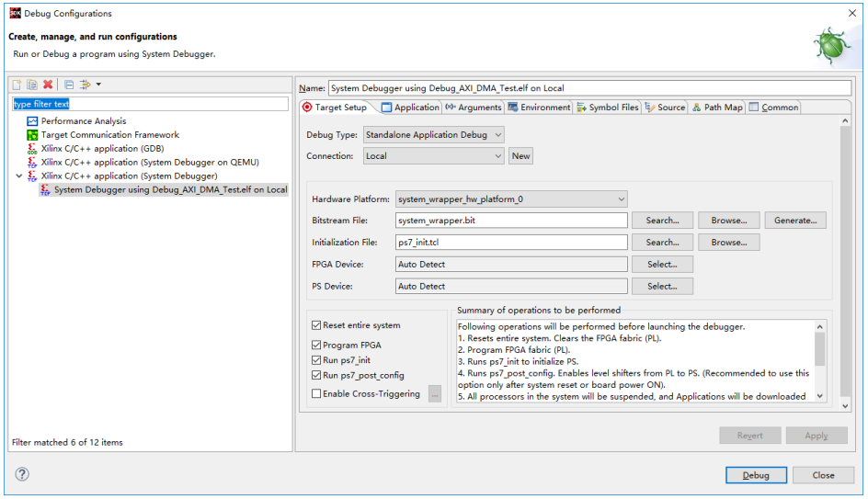
Task: Toggle Program FPGA checkbox
Action: coord(316,345)
